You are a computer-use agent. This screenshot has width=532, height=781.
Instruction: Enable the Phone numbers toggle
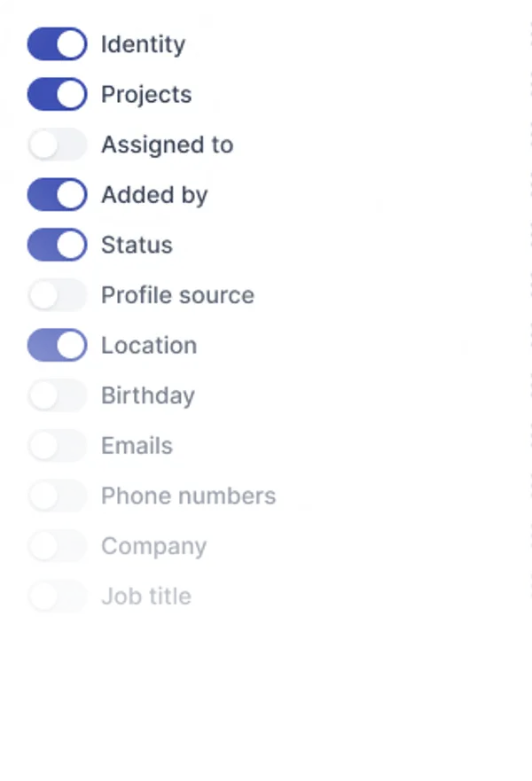coord(57,496)
